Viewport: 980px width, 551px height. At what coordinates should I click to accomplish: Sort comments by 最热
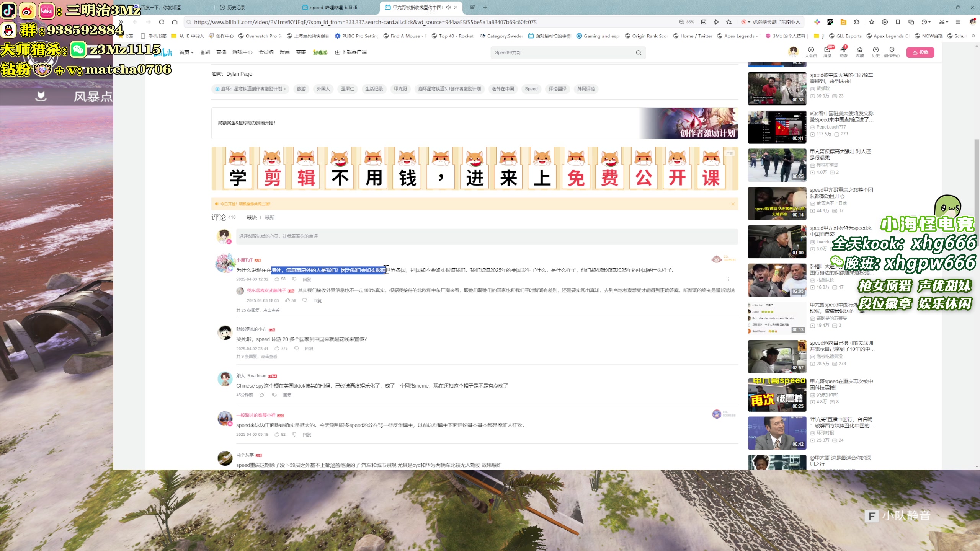pyautogui.click(x=252, y=217)
